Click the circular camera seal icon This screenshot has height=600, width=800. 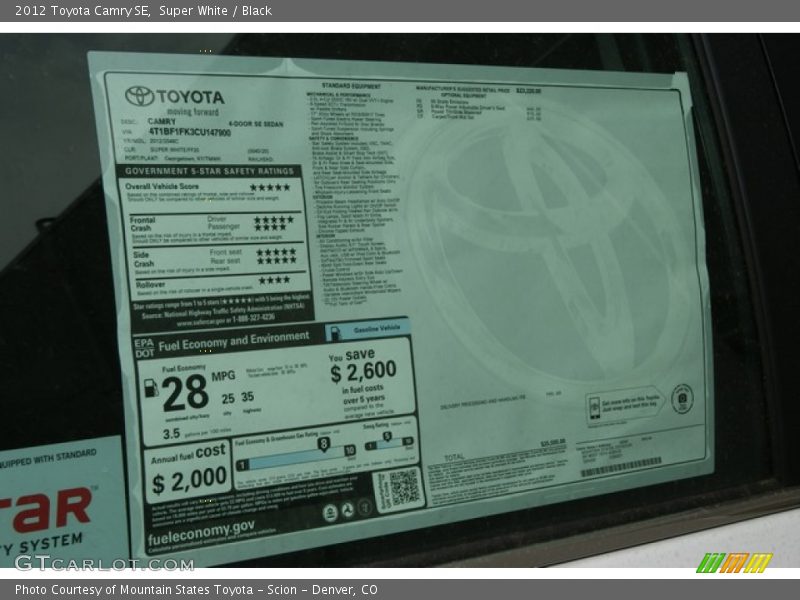coord(682,398)
